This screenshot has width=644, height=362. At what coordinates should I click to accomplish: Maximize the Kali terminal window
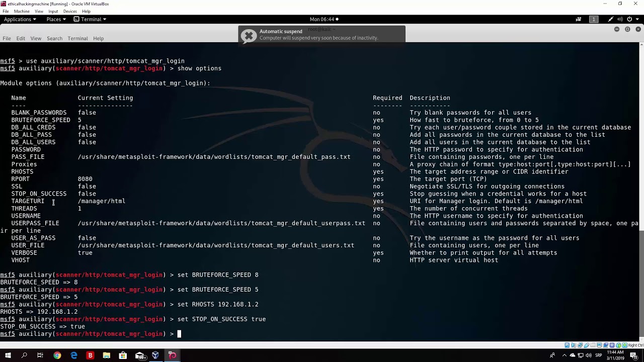pyautogui.click(x=627, y=29)
